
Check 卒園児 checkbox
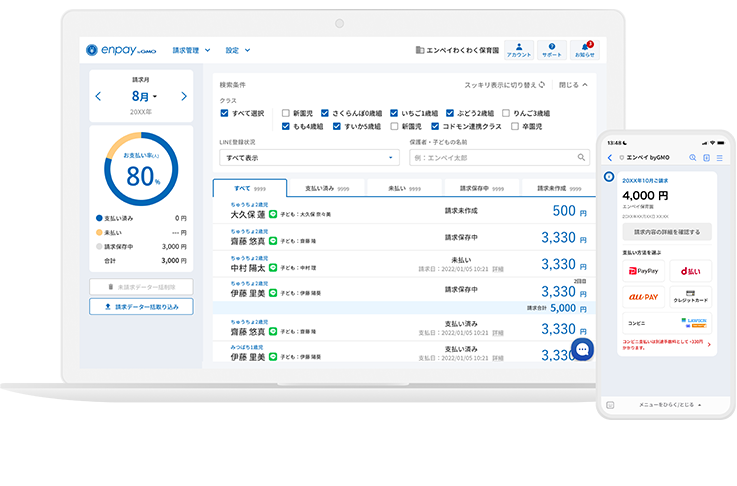pos(515,126)
